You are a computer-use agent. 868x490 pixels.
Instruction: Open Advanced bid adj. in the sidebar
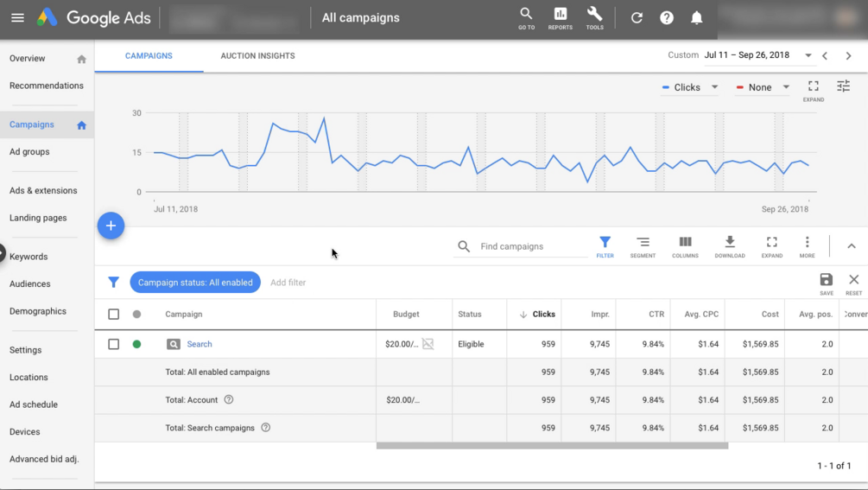44,458
